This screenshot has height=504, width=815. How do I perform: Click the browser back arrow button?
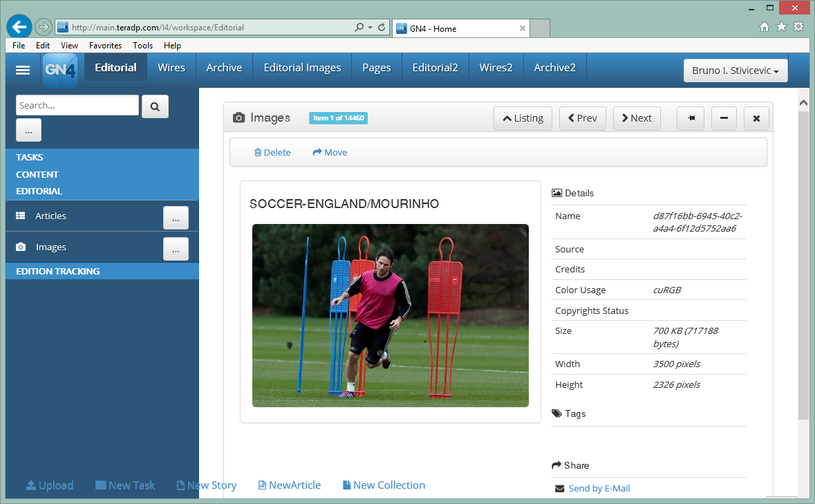tap(19, 26)
